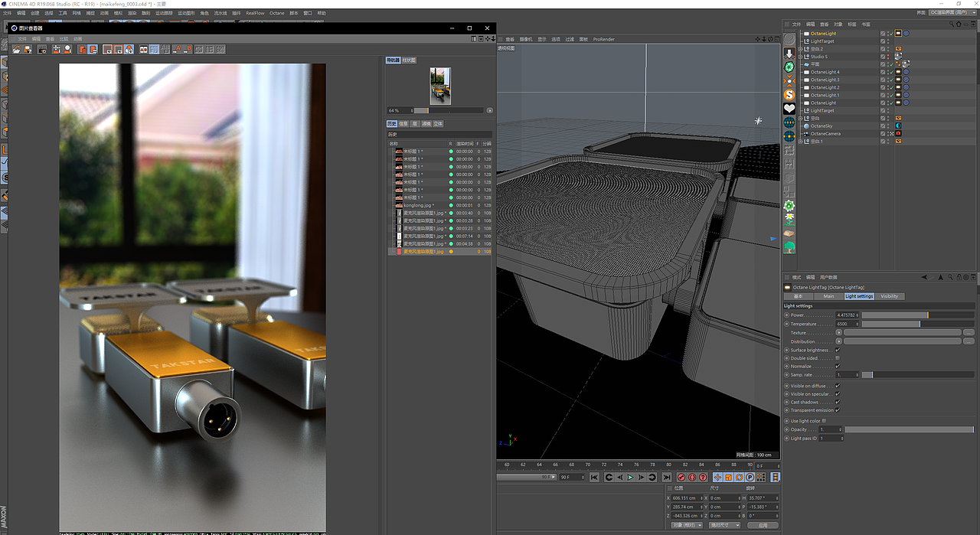Open the size mode dropdown in coordinates panel
The image size is (980, 535).
click(x=724, y=525)
